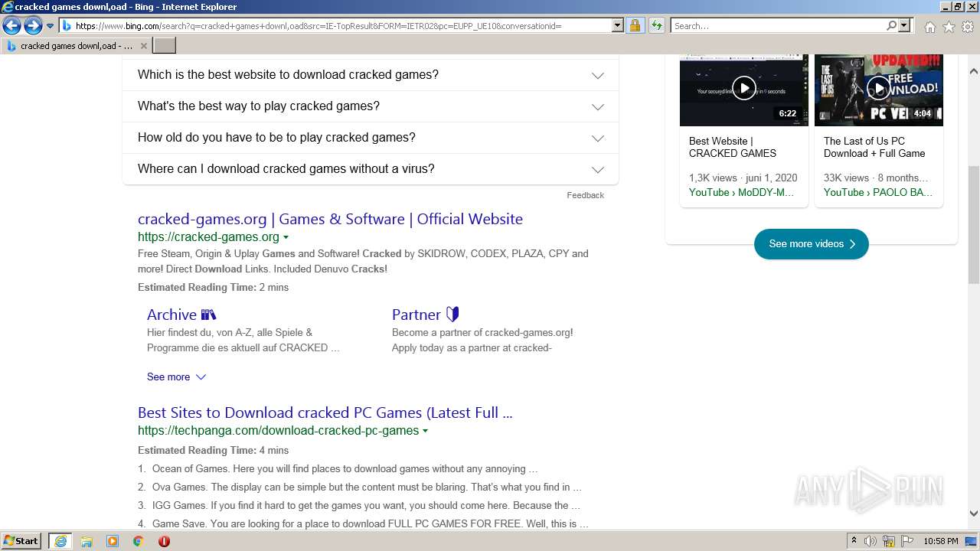Click the Bing address bar URL field
Image resolution: width=980 pixels, height=551 pixels.
tap(335, 26)
